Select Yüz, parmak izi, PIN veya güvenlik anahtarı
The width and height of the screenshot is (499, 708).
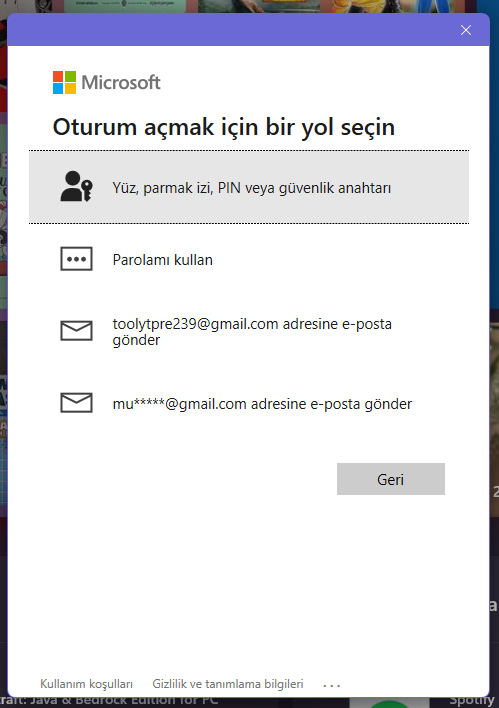tap(249, 187)
